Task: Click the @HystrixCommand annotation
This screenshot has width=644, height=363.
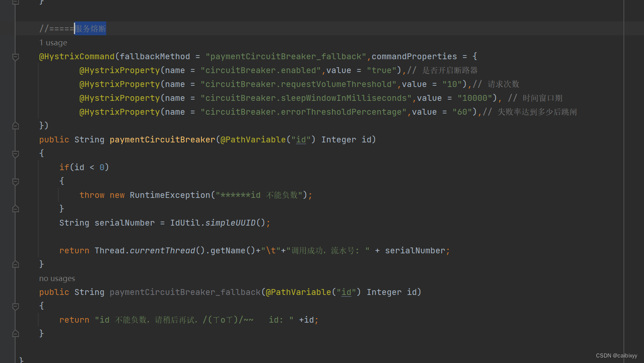Action: 77,56
